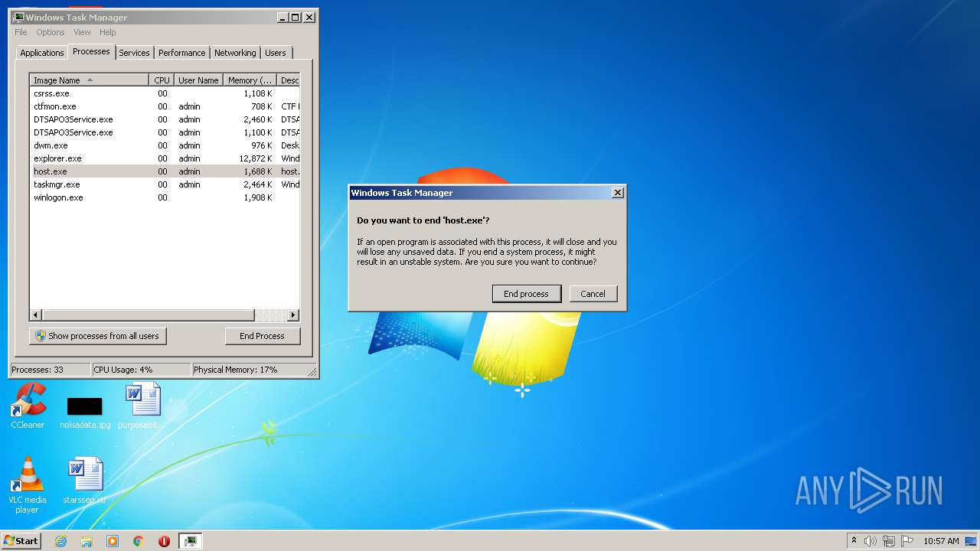Select explorer.exe process row
This screenshot has height=551, width=980.
(x=165, y=158)
